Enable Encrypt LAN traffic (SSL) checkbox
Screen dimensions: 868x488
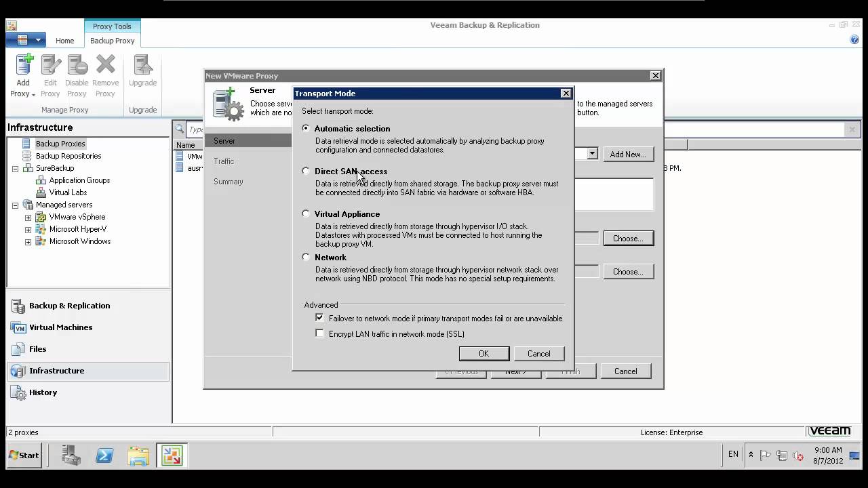(x=320, y=333)
